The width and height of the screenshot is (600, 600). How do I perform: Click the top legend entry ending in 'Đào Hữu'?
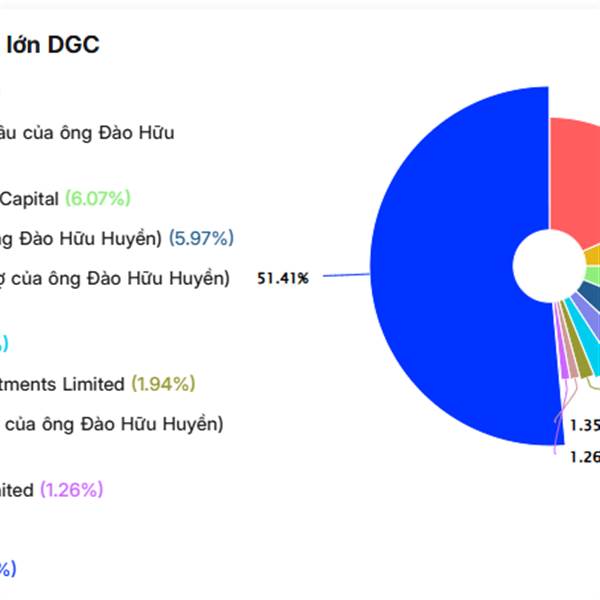pyautogui.click(x=88, y=133)
